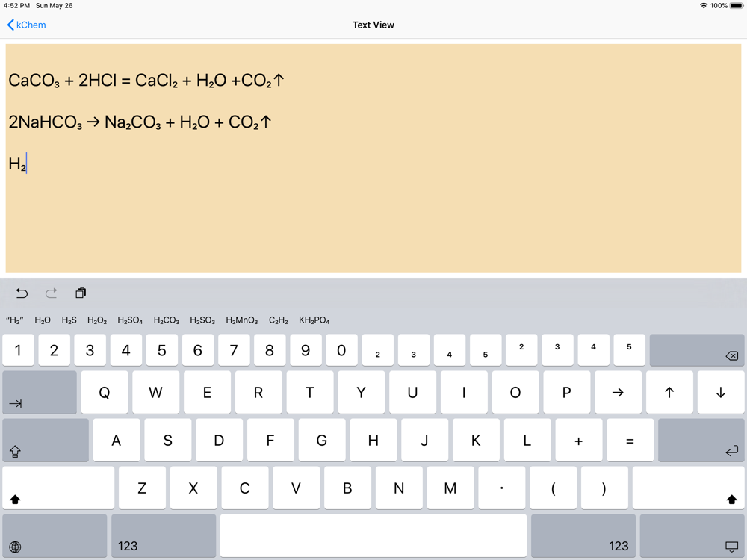
Task: Tap the 123 key beside the hide-keyboard key
Action: point(583,535)
